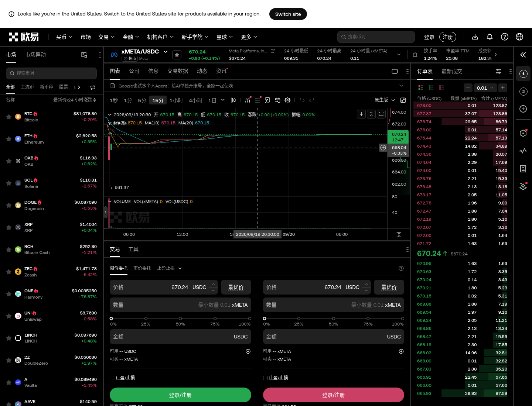The width and height of the screenshot is (532, 406).
Task: Switch to the 市场异动 tab
Action: click(35, 55)
